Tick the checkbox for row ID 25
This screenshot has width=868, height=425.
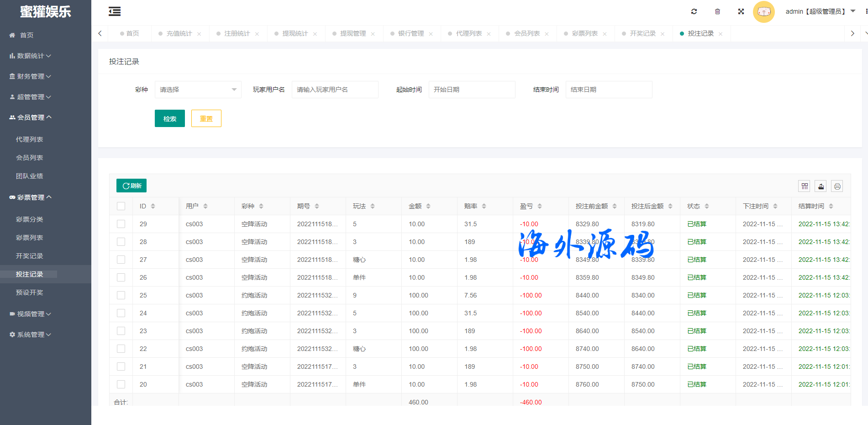click(121, 295)
